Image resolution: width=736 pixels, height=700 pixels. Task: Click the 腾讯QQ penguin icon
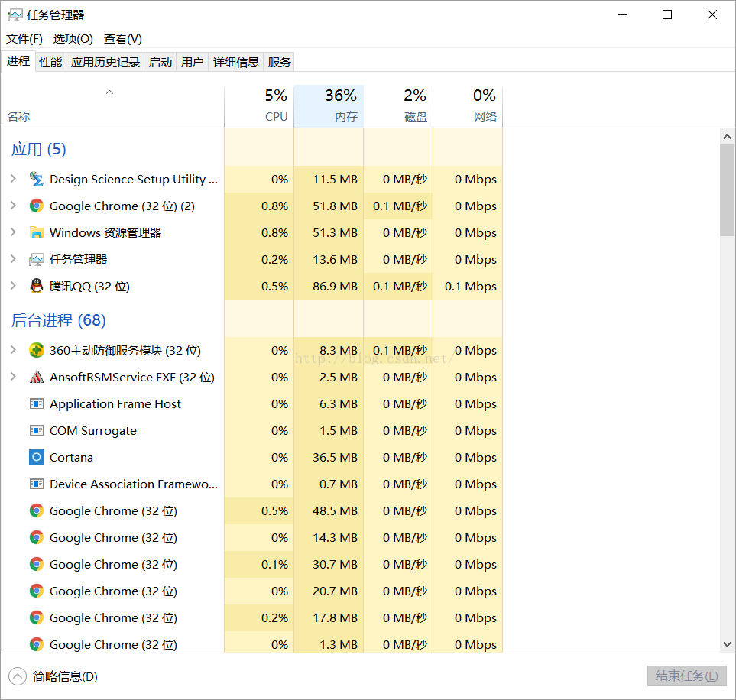pyautogui.click(x=37, y=286)
